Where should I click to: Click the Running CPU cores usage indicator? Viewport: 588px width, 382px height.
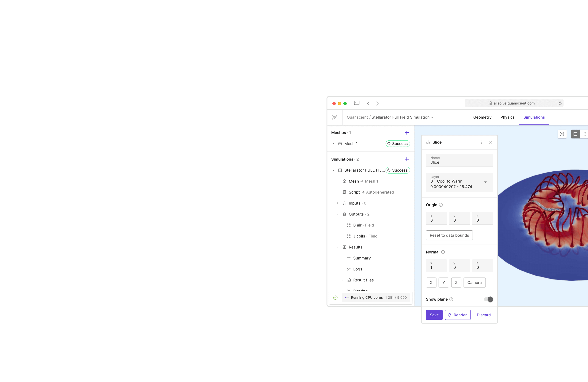coord(376,298)
